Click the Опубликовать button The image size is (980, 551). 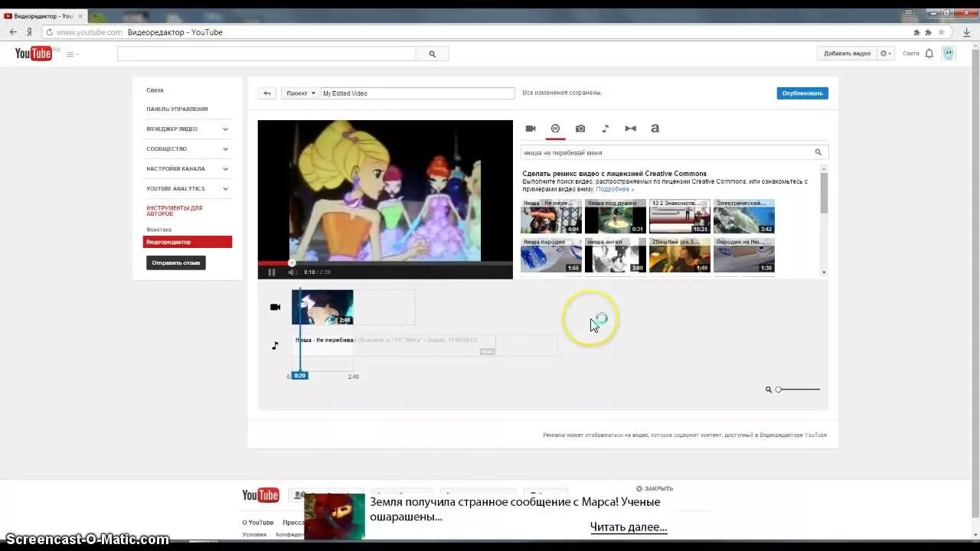[802, 93]
